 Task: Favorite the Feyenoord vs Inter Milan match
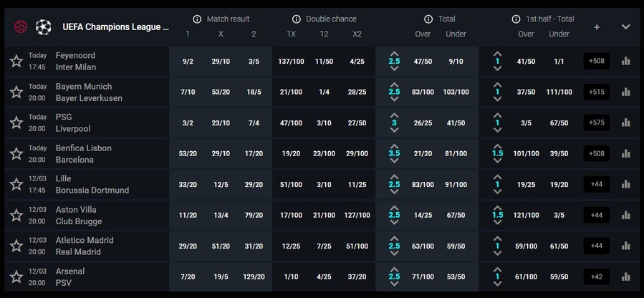(16, 61)
